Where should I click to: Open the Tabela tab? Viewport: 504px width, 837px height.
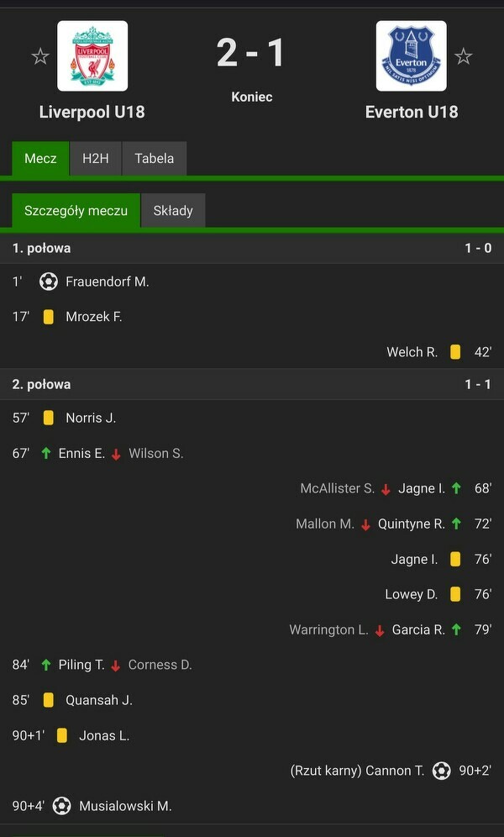(x=155, y=158)
